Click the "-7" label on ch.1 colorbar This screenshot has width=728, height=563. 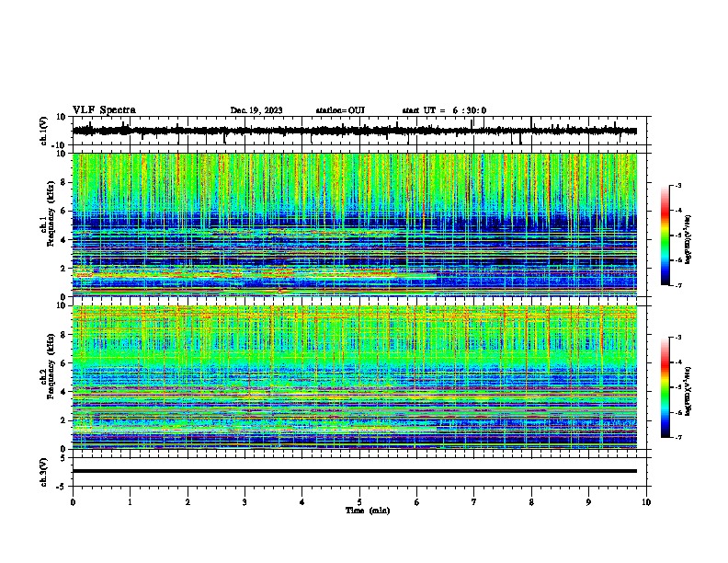coord(678,285)
